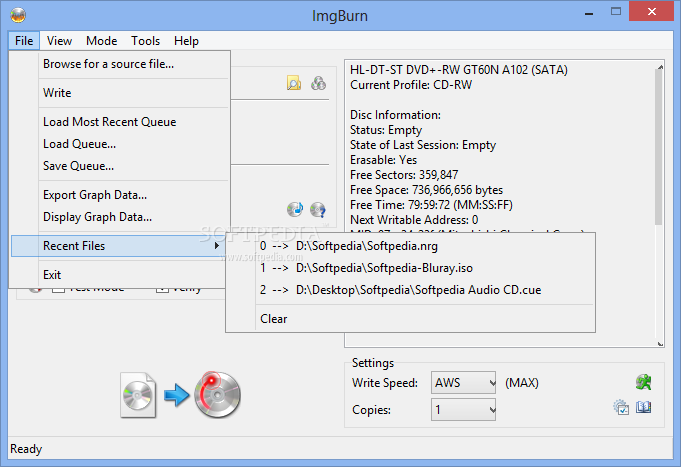Open the File menu

tap(24, 41)
